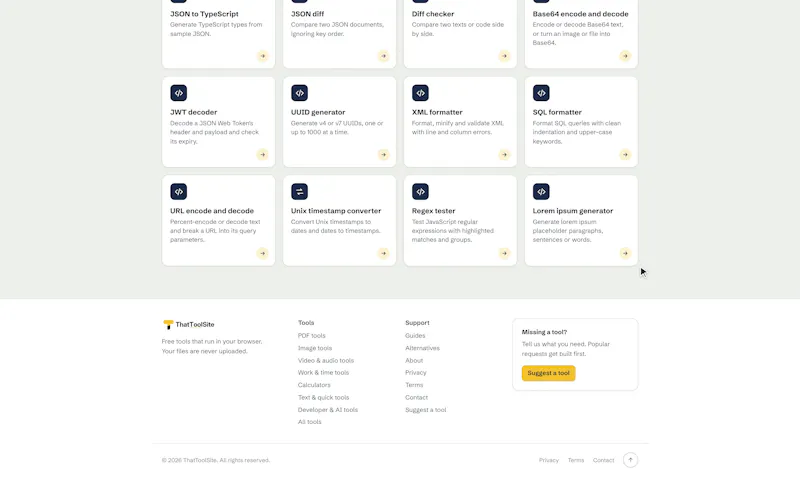Click the SQL formatter card title
The height and width of the screenshot is (480, 800).
(557, 112)
